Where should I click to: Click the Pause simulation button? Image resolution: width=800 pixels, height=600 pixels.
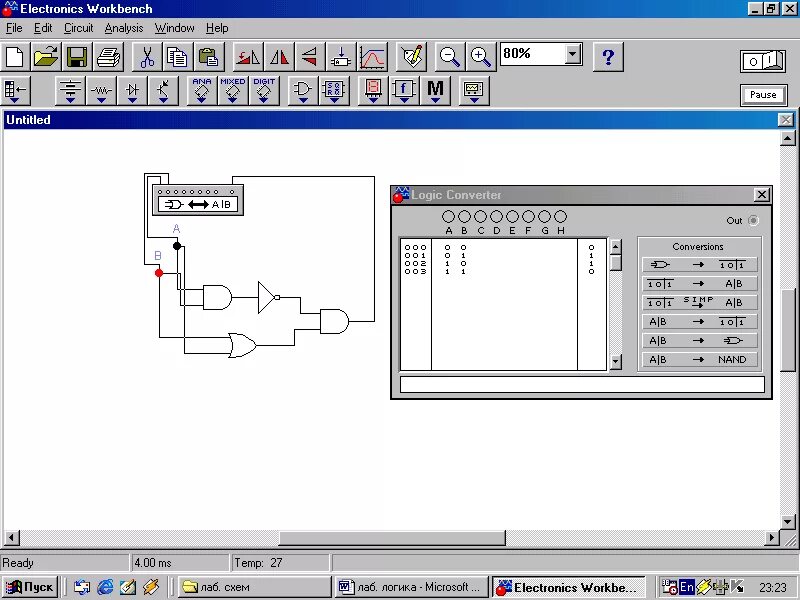tap(763, 95)
